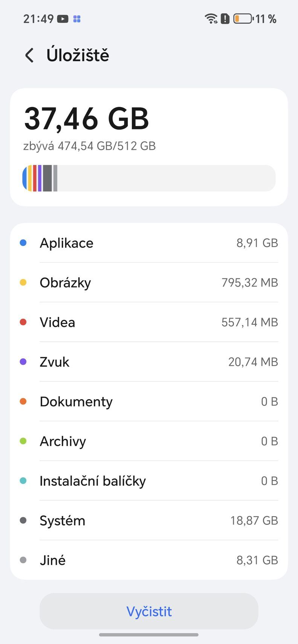Open the Videa storage entry
The height and width of the screenshot is (644, 298).
click(x=149, y=322)
